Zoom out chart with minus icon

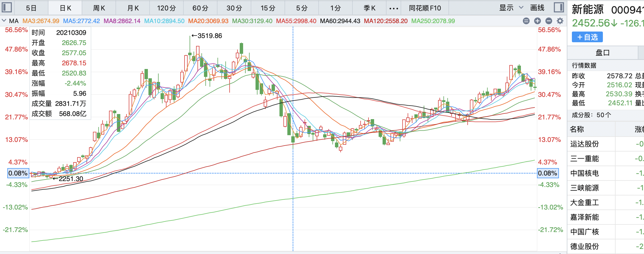coord(548,21)
